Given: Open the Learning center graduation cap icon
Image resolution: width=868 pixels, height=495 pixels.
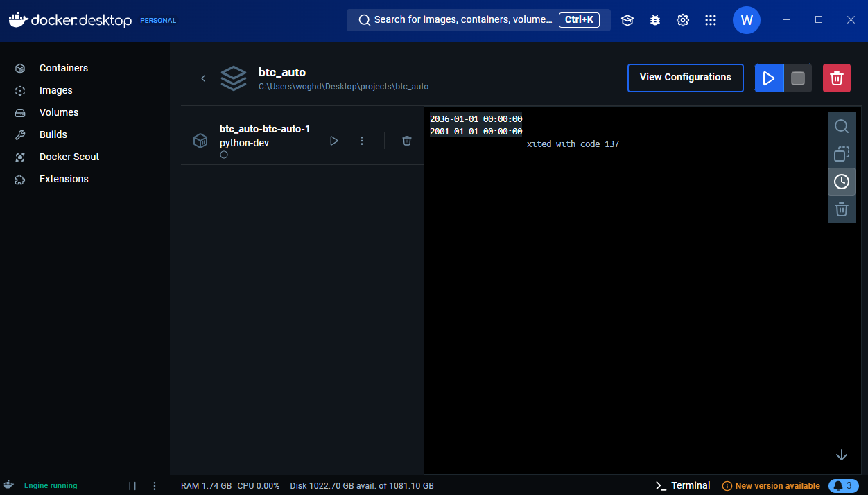Looking at the screenshot, I should 627,20.
